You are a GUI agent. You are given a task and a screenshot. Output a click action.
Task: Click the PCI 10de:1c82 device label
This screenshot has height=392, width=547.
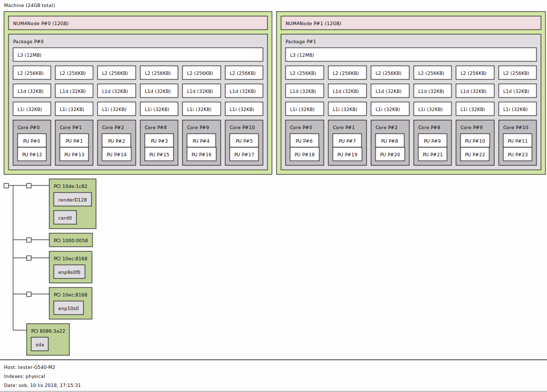[x=70, y=186]
